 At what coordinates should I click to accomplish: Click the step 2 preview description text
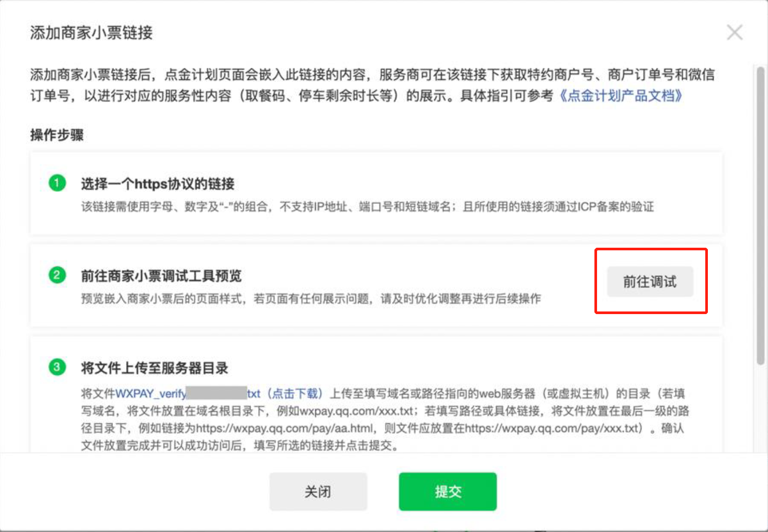pos(311,299)
